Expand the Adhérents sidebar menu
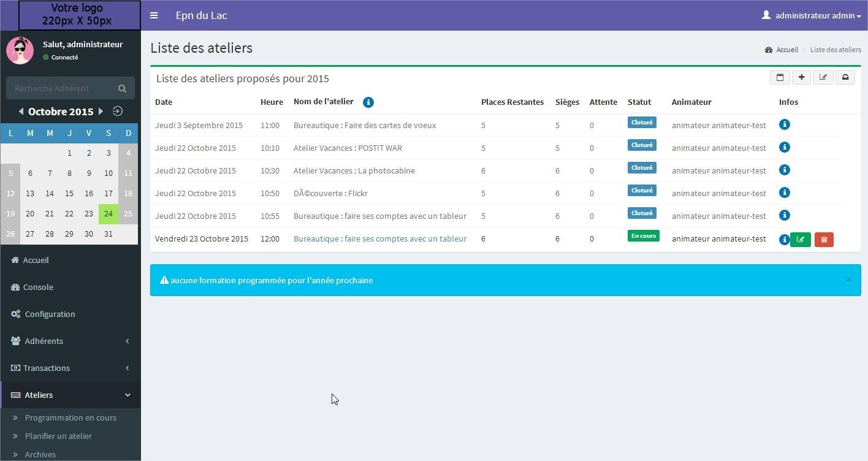This screenshot has width=868, height=461. 70,341
